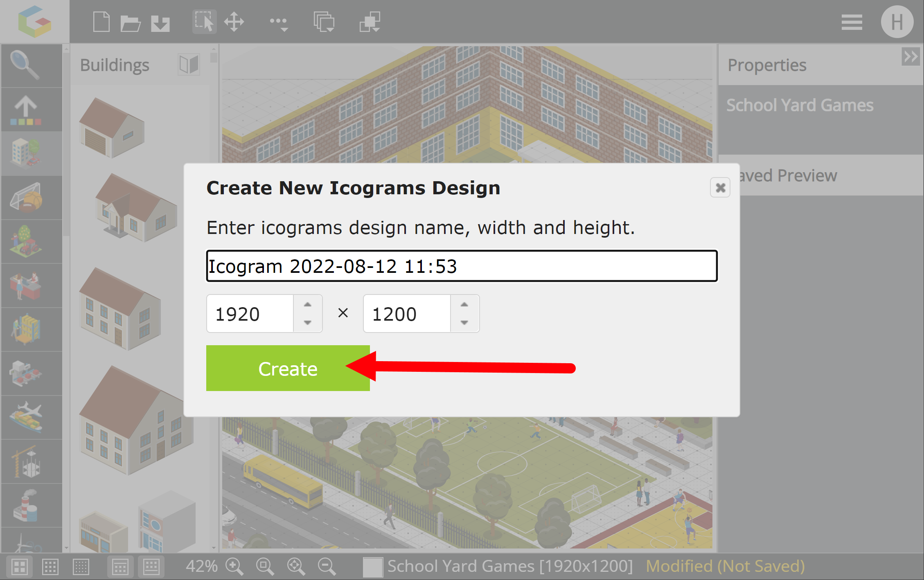Activate the selection cursor tool

click(x=204, y=22)
